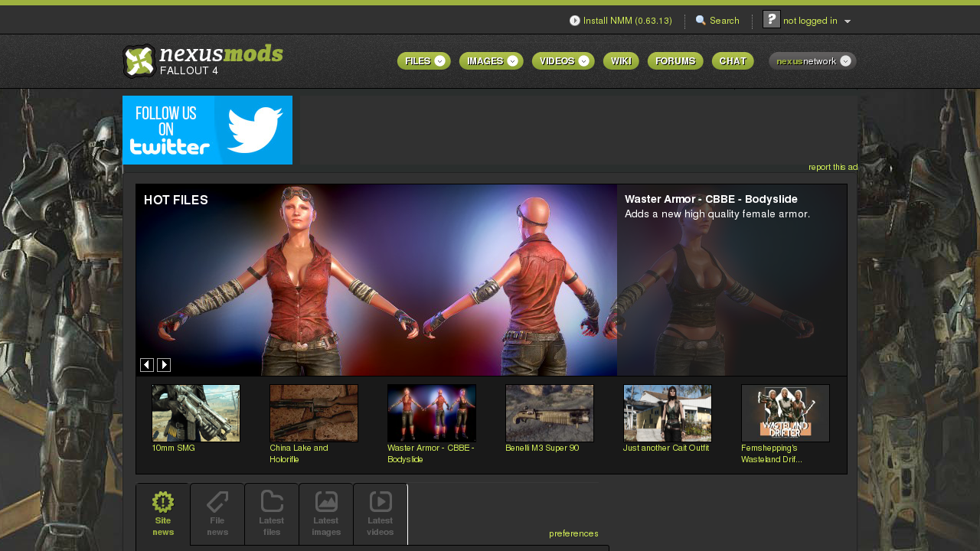Image resolution: width=980 pixels, height=551 pixels.
Task: Click the Install NMM download arrow icon
Action: pos(575,21)
